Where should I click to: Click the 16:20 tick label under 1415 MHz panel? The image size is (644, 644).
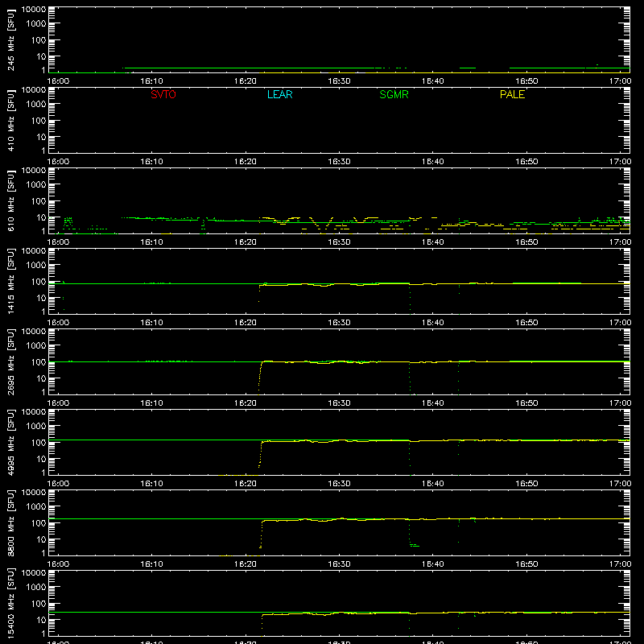click(x=246, y=323)
